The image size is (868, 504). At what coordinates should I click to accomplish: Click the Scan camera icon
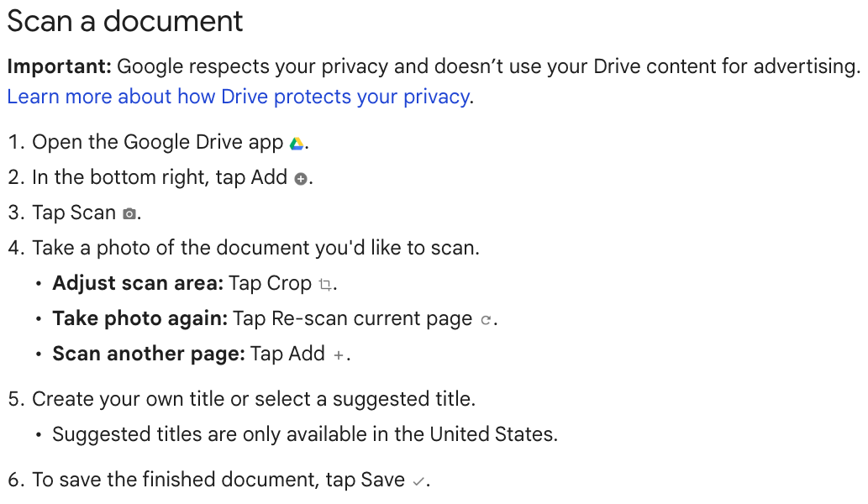pos(129,214)
